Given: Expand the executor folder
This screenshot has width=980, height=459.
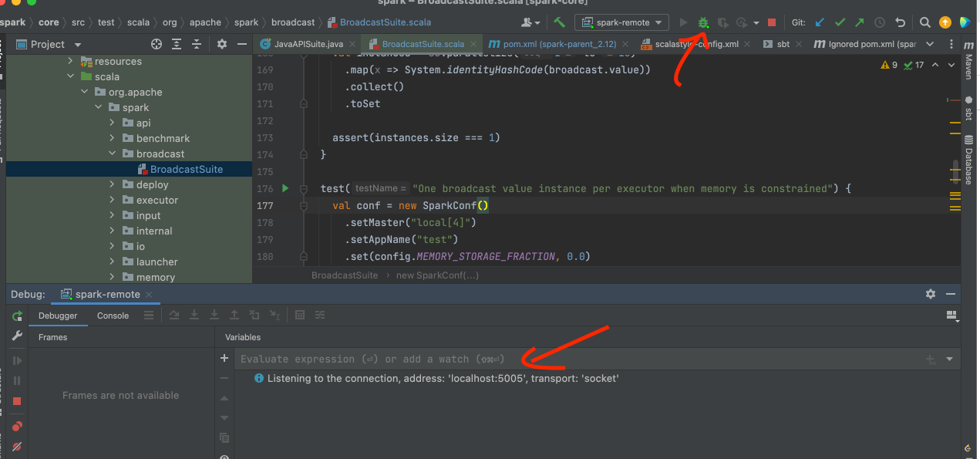Looking at the screenshot, I should 112,200.
